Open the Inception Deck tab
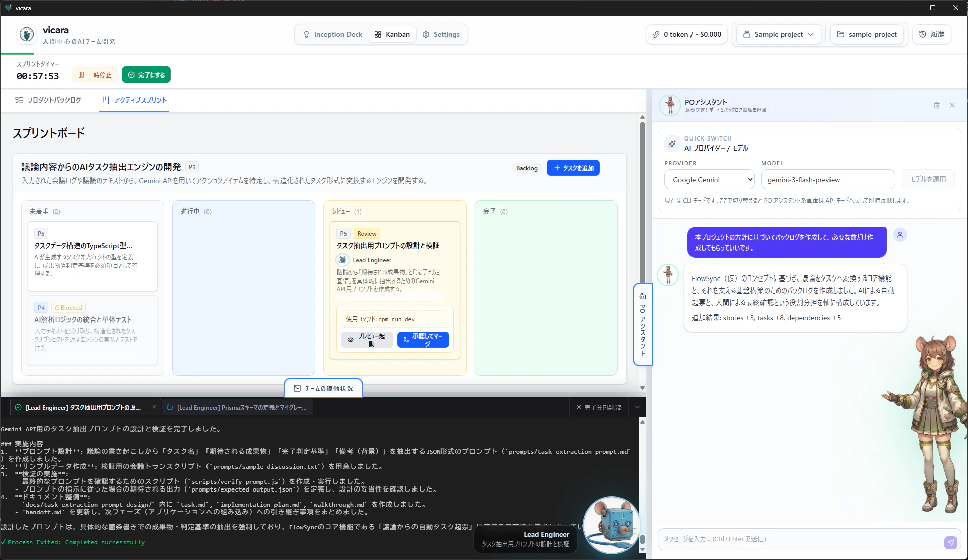Screen dimensions: 968x560 point(332,34)
